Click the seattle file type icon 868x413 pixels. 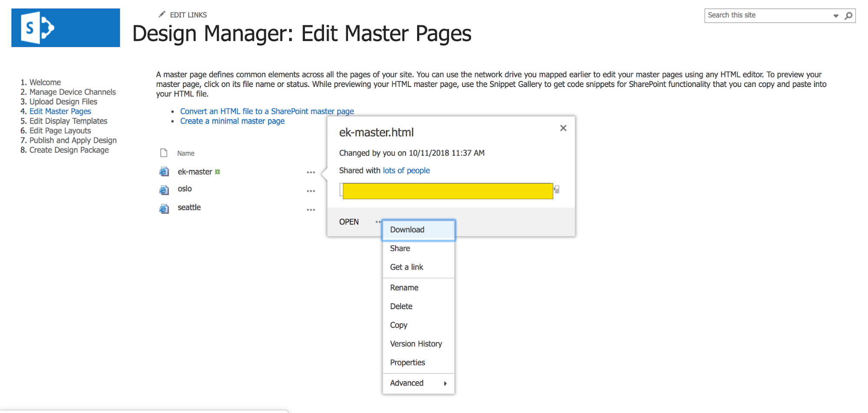pos(164,209)
